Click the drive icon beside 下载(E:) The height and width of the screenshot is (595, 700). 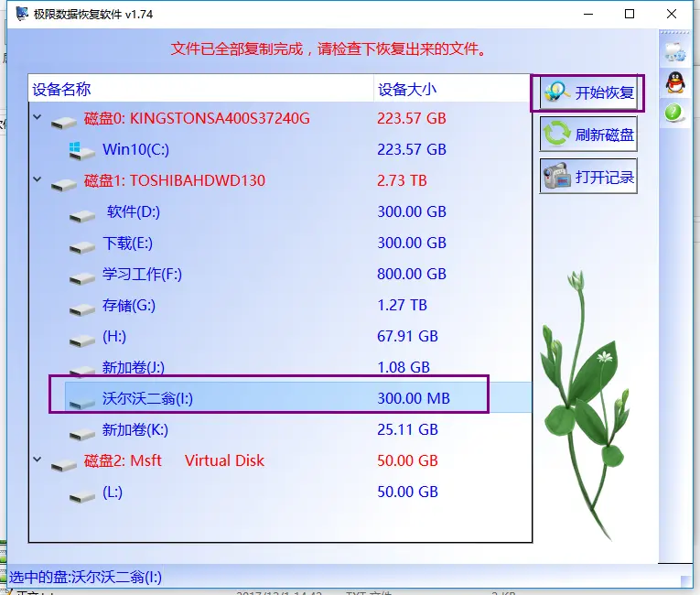[x=82, y=247]
